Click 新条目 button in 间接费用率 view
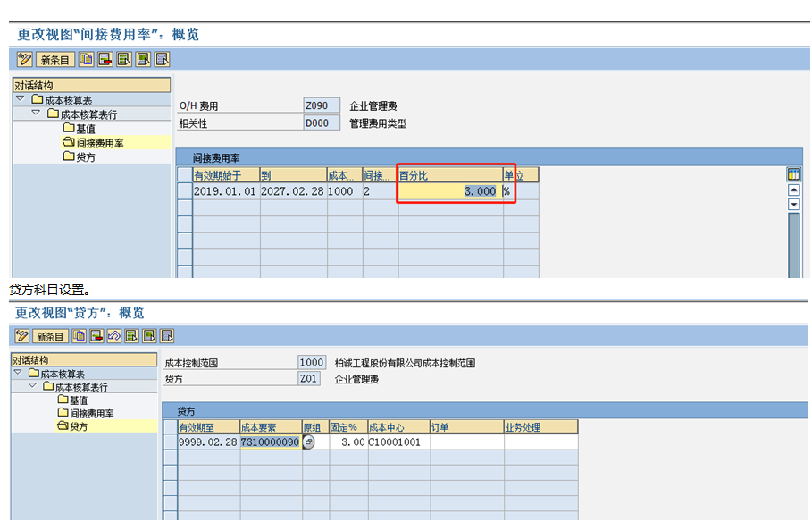Viewport: 812px width, 522px height. (x=54, y=60)
